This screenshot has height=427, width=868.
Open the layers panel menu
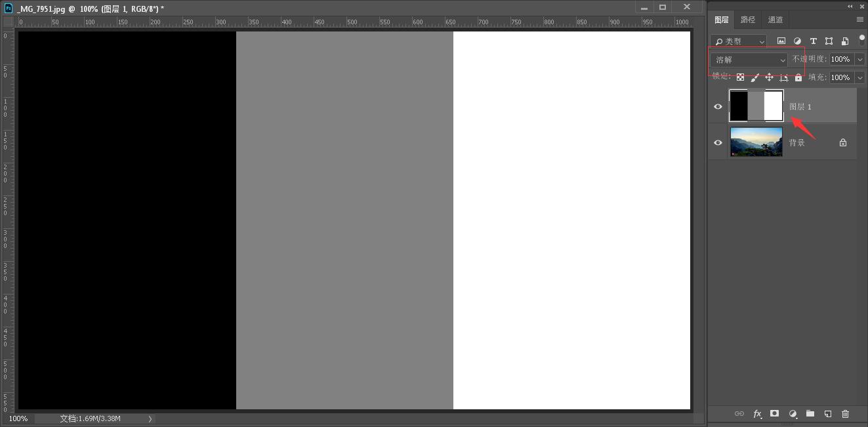(x=859, y=20)
